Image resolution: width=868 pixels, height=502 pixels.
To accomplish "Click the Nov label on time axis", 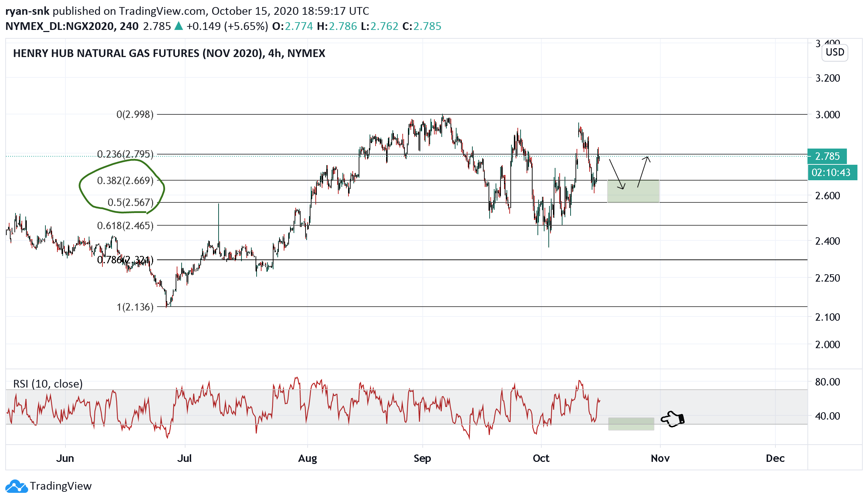I will [660, 458].
